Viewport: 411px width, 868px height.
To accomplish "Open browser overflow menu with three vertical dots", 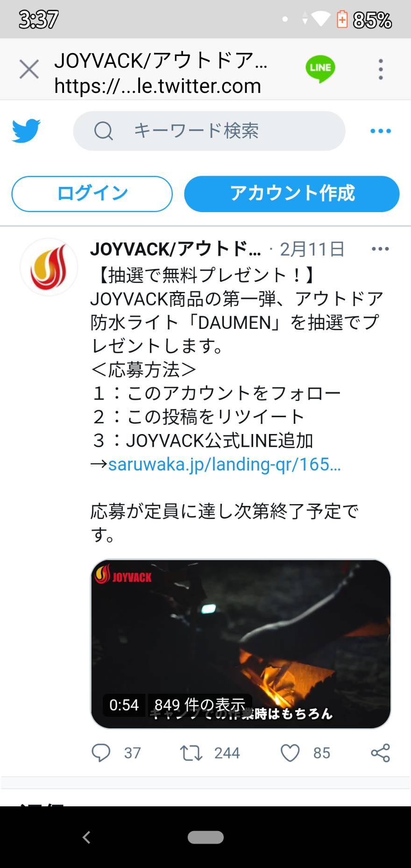I will coord(381,69).
